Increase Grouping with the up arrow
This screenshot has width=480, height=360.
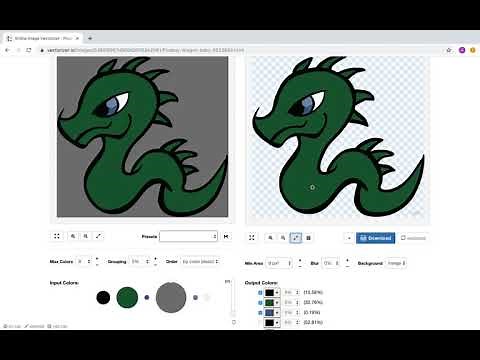[155, 258]
